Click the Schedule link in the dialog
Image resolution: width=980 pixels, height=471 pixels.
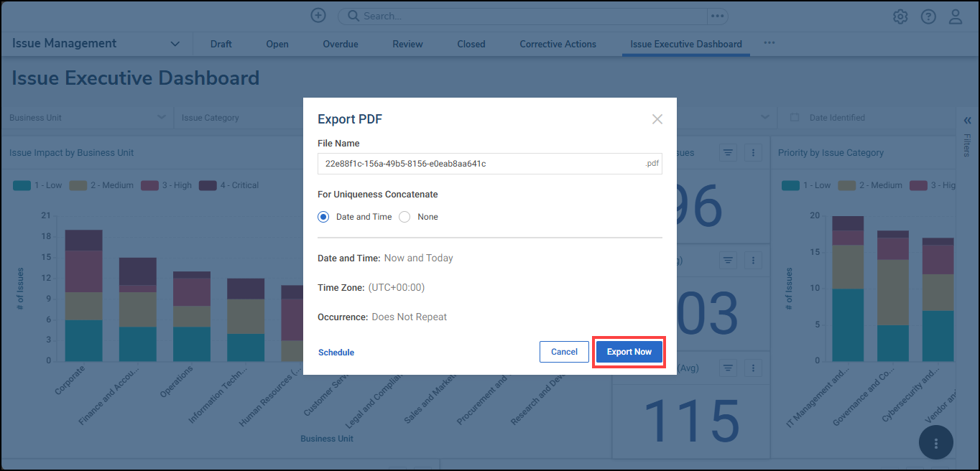point(336,352)
